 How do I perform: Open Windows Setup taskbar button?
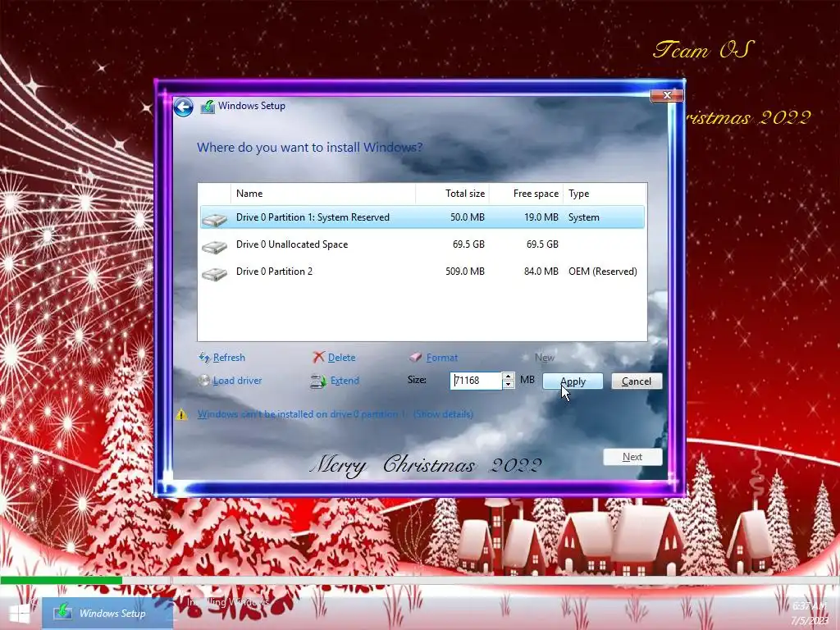pos(107,613)
